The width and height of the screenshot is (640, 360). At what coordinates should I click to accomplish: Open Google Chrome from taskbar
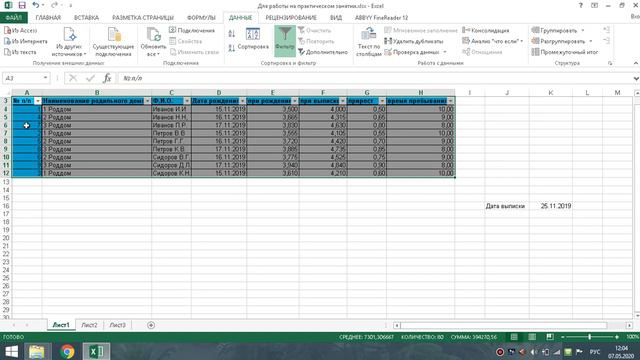(x=67, y=351)
